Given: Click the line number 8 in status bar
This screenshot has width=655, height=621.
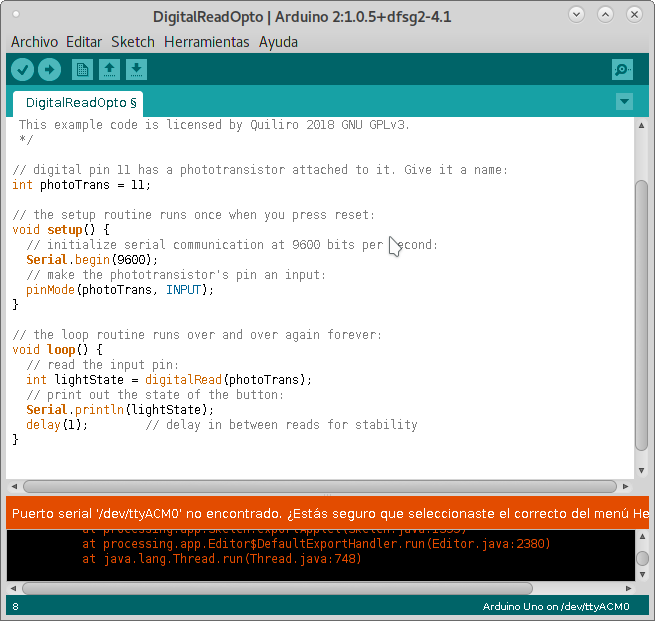Looking at the screenshot, I should (15, 606).
